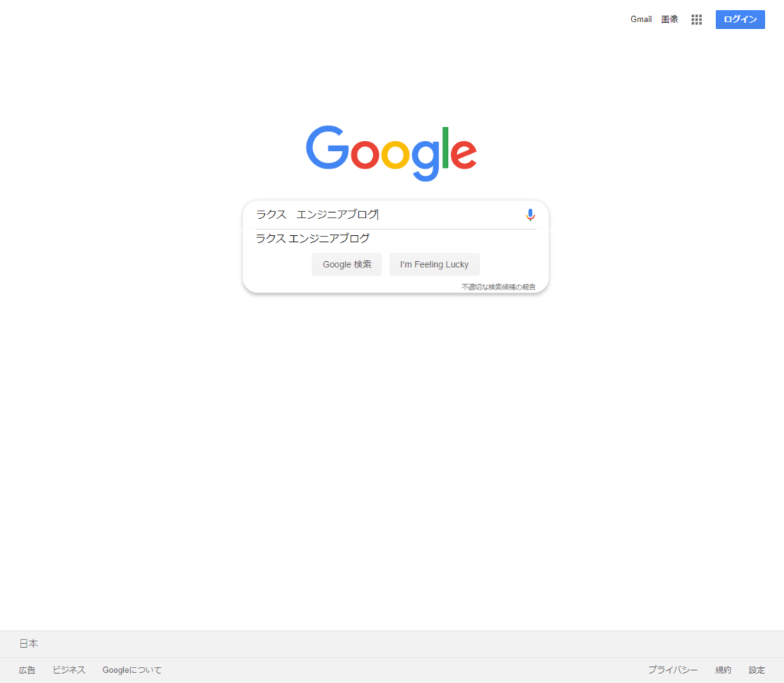Open the 設定 footer menu
The width and height of the screenshot is (784, 683).
tap(756, 670)
